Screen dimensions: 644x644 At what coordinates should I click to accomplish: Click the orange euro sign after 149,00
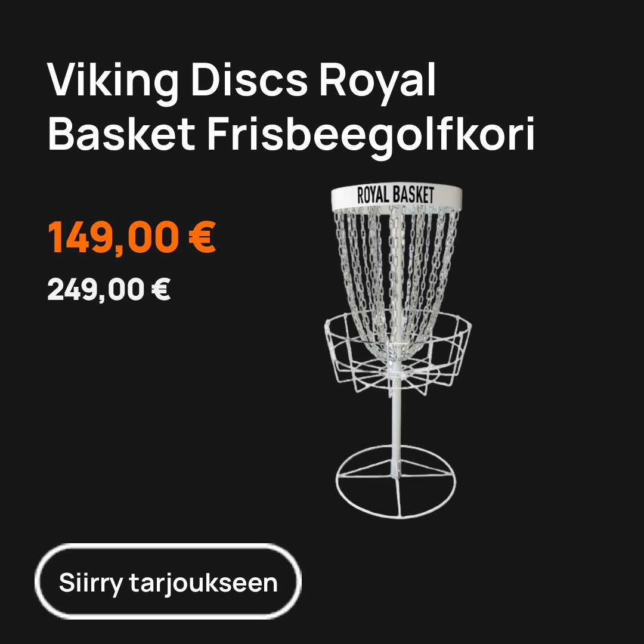pos(202,237)
